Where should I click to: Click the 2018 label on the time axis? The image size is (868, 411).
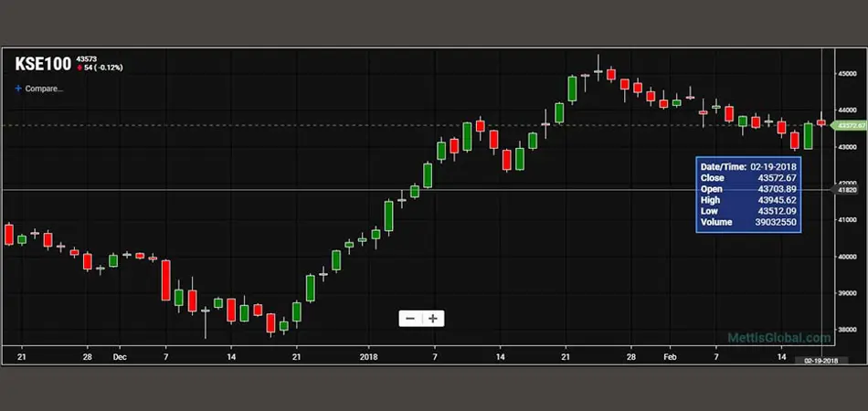click(369, 357)
